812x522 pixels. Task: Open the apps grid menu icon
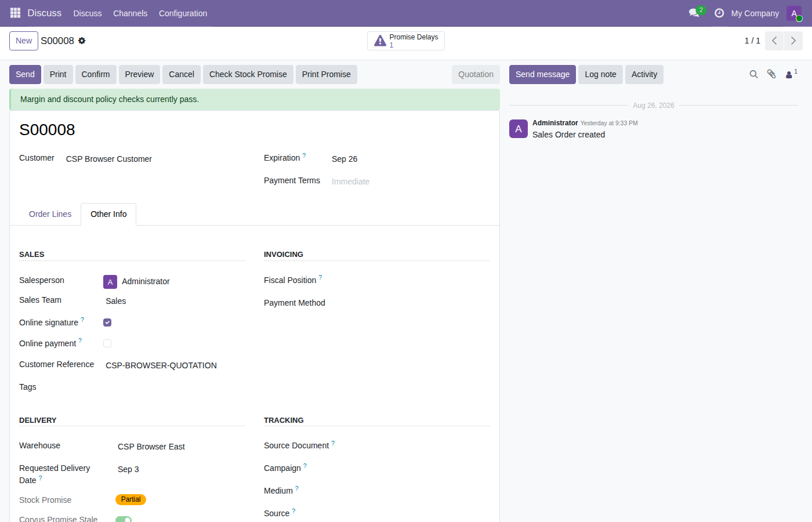point(15,13)
